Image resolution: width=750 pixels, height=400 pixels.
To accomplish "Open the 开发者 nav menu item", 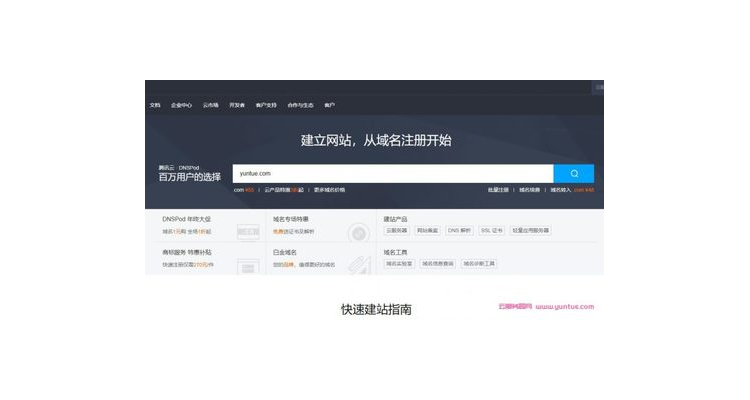I will click(x=237, y=105).
